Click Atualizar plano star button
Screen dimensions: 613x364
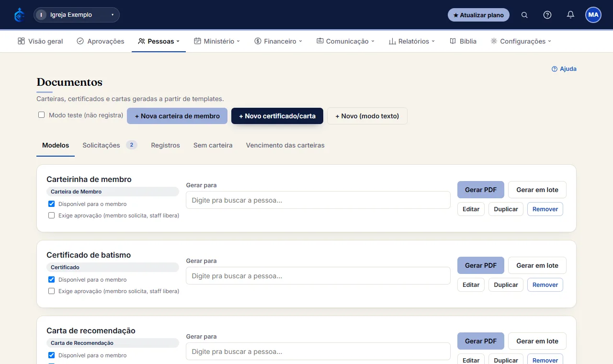click(x=478, y=15)
